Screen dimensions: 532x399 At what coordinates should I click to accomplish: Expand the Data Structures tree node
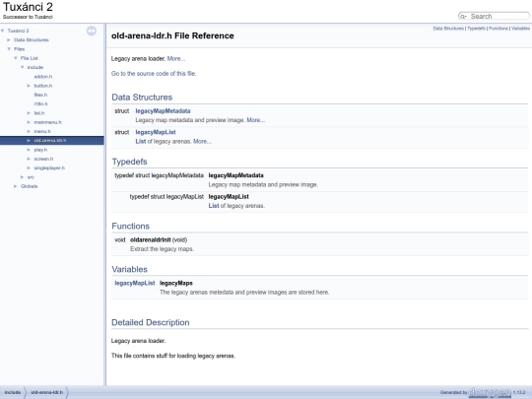9,40
